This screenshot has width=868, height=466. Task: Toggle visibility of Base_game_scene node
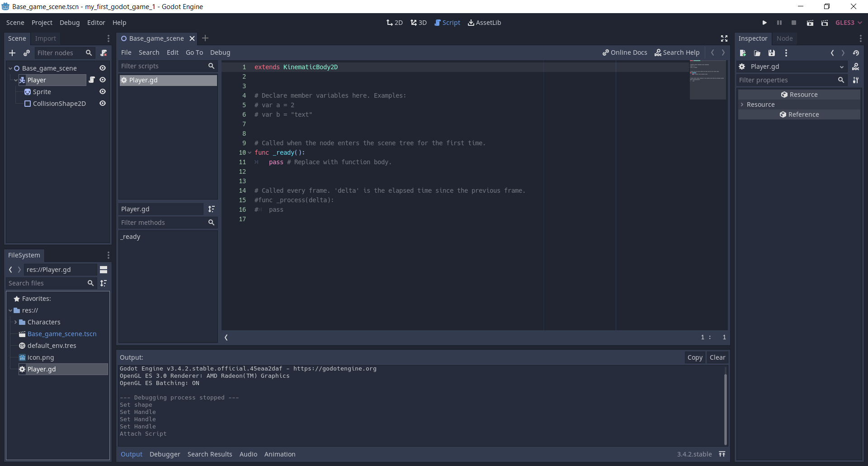(103, 68)
